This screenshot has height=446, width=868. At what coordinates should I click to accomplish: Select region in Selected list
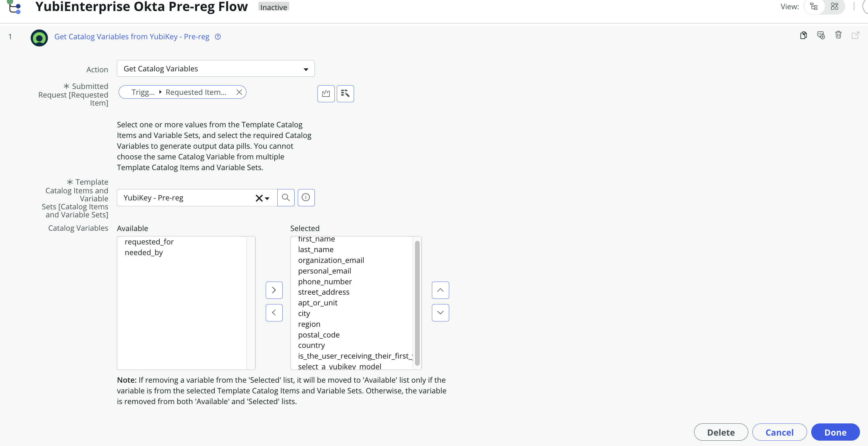point(309,324)
